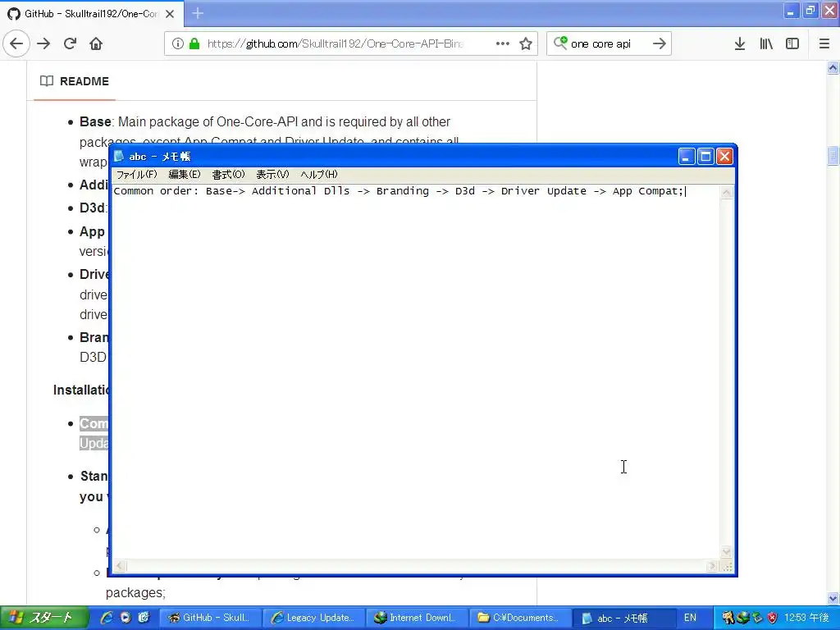Switch to Internet Downl... taskbar button
840x630 pixels.
tap(416, 618)
